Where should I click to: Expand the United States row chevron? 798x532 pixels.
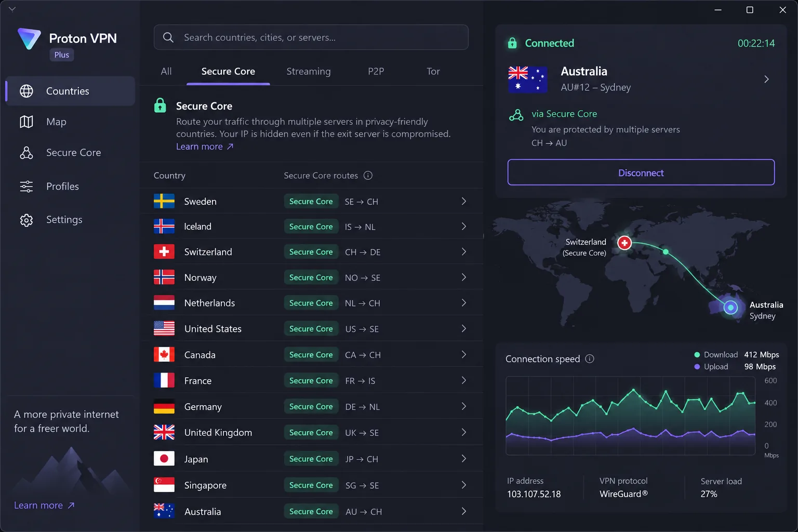464,328
